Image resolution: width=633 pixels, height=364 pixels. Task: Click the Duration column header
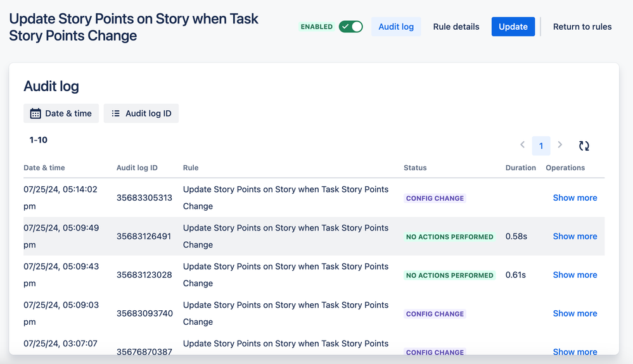[520, 168]
